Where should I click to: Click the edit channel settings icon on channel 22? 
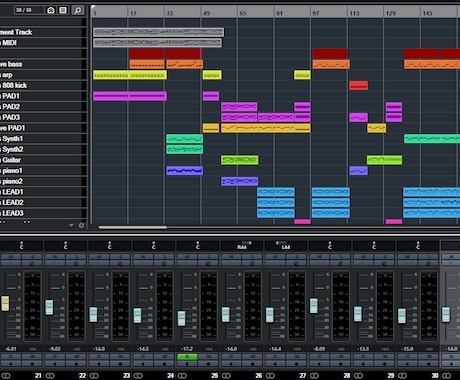76,263
